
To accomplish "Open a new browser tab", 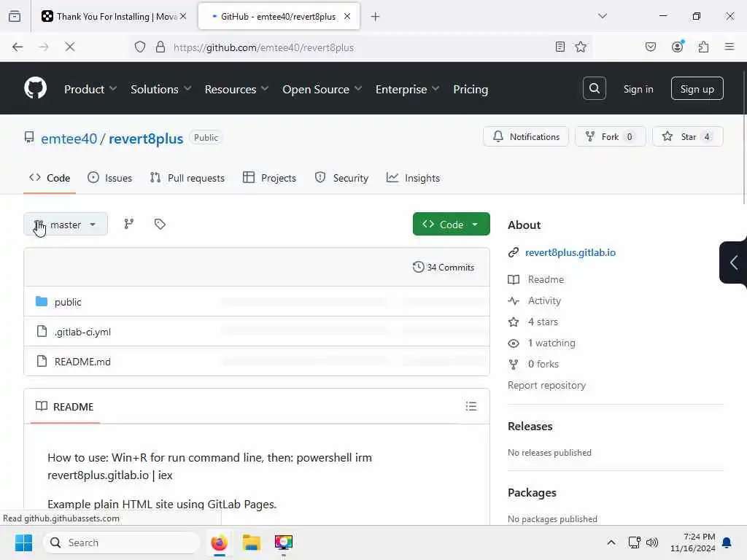I will coord(375,17).
